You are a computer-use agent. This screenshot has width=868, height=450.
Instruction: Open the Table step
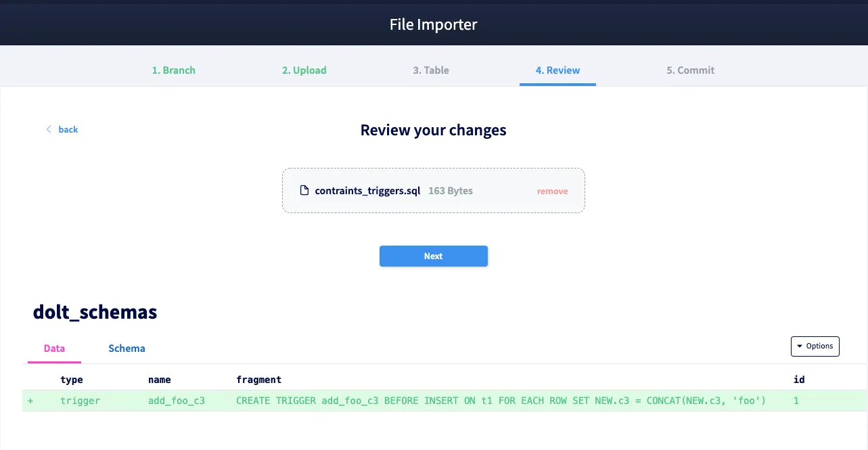click(430, 70)
